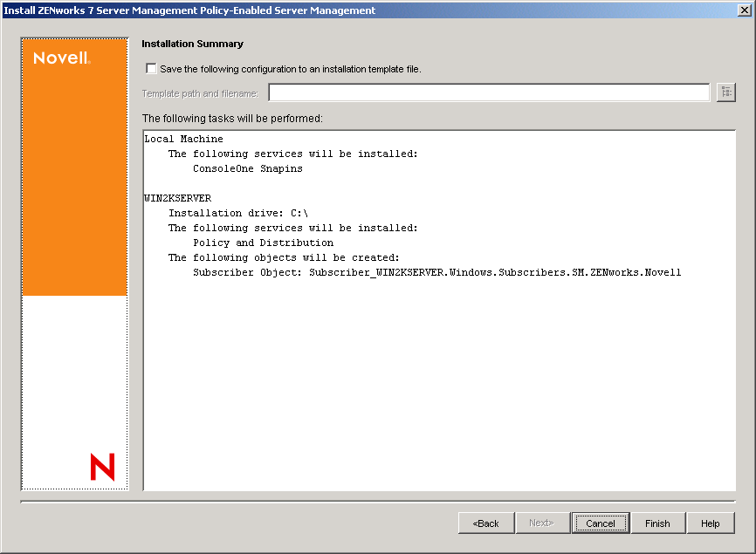
Task: Click the Installation Summary heading
Action: (x=192, y=44)
